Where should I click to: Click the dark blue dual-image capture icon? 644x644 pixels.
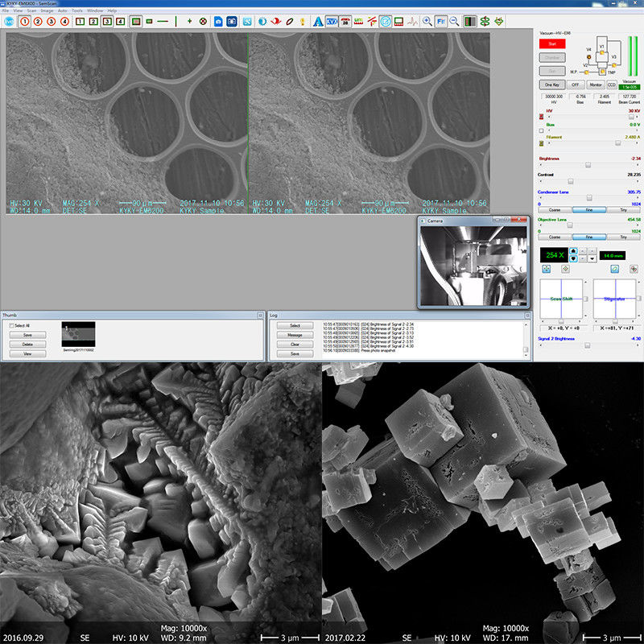pyautogui.click(x=232, y=22)
